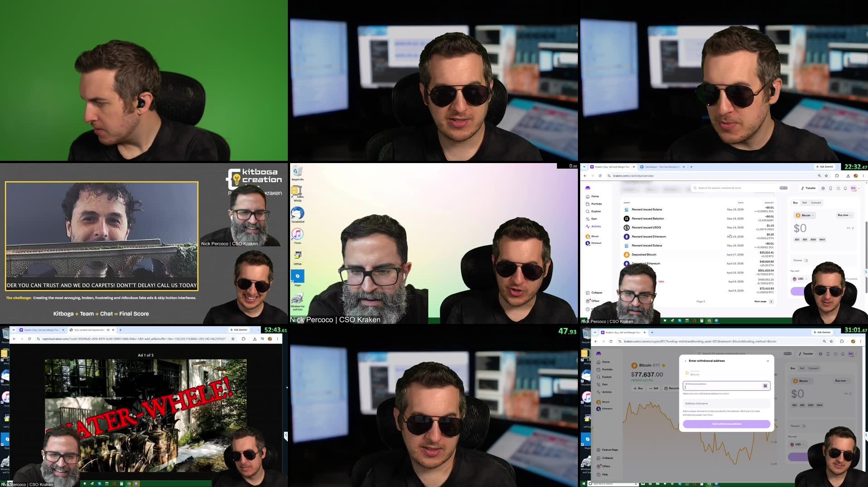868x487 pixels.
Task: Open the Recycle Bin on the plain desktop panel
Action: 297,172
